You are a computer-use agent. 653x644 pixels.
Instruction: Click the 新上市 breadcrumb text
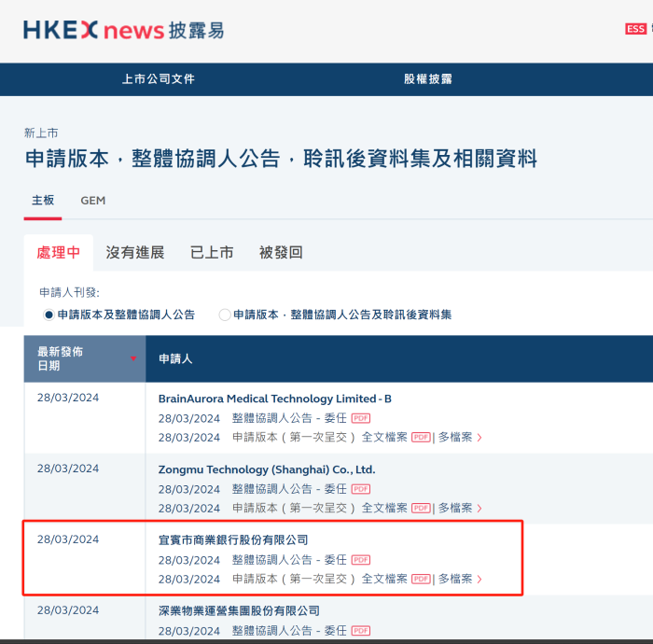(x=41, y=133)
